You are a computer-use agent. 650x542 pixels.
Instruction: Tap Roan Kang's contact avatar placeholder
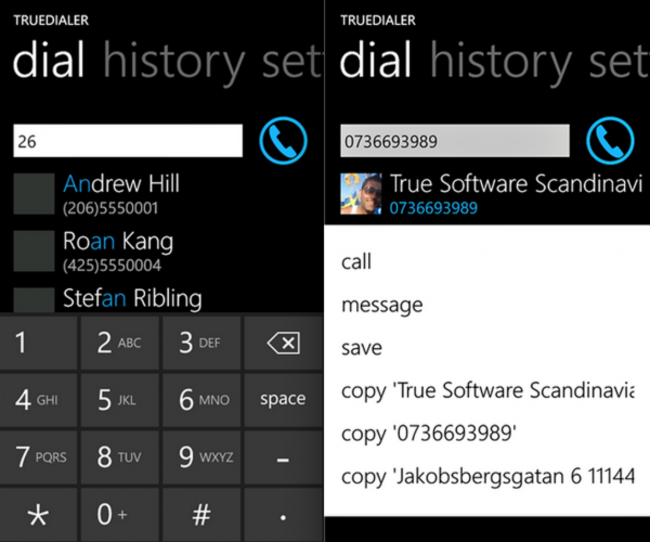point(33,251)
